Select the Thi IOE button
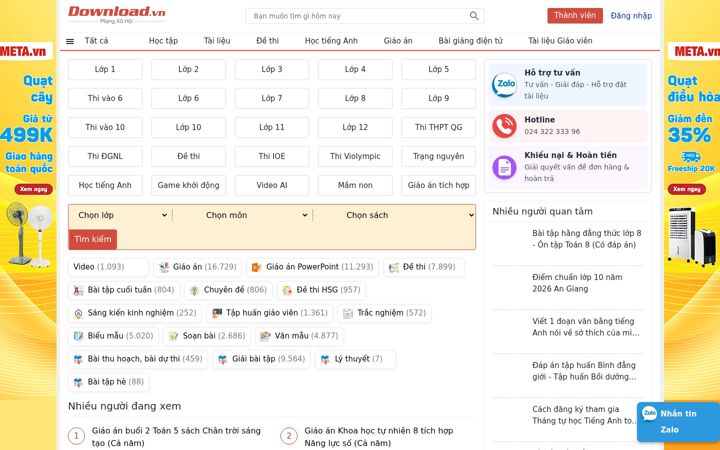The width and height of the screenshot is (720, 450). 272,156
